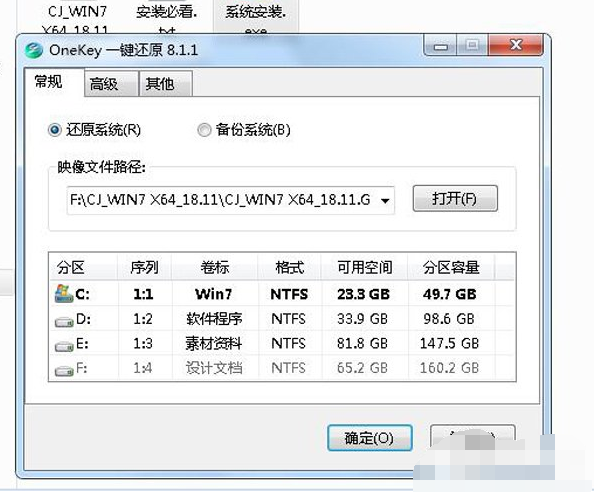The image size is (594, 492).
Task: Close the OneKey window
Action: (516, 45)
